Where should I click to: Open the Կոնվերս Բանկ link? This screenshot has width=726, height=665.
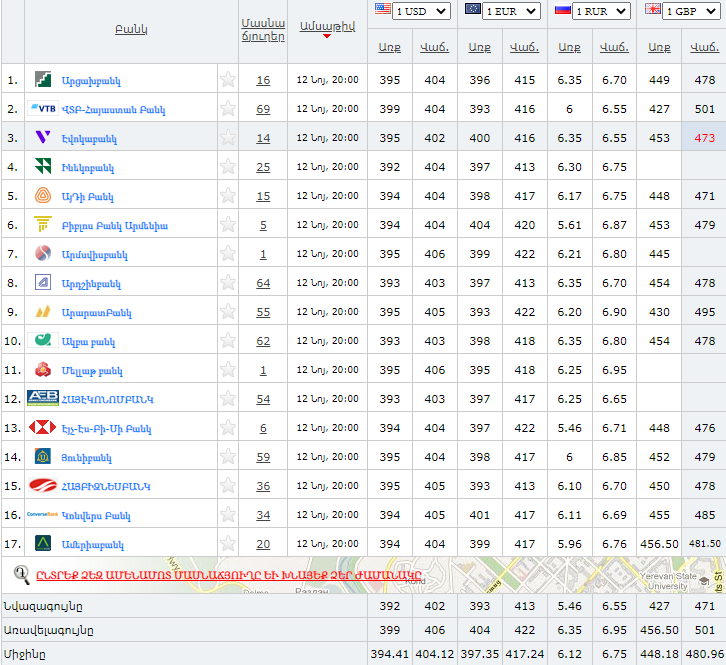point(96,515)
